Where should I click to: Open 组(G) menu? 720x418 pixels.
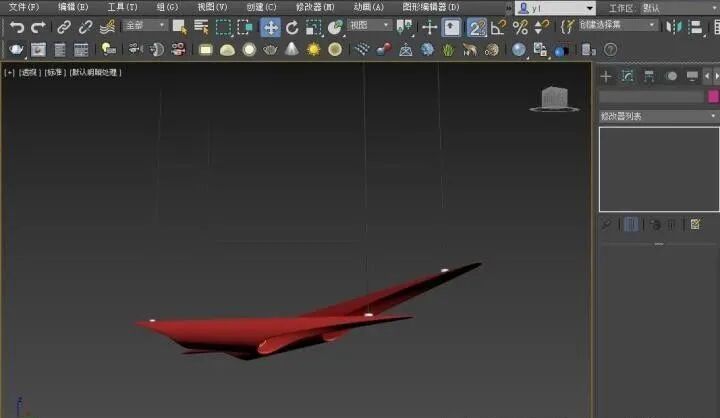167,7
